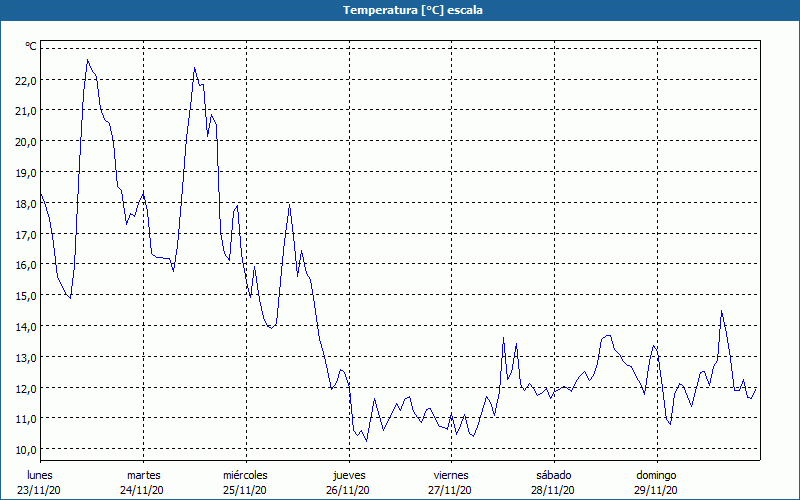Click the 'viernes' day label
Image resolution: width=800 pixels, height=500 pixels.
click(451, 475)
